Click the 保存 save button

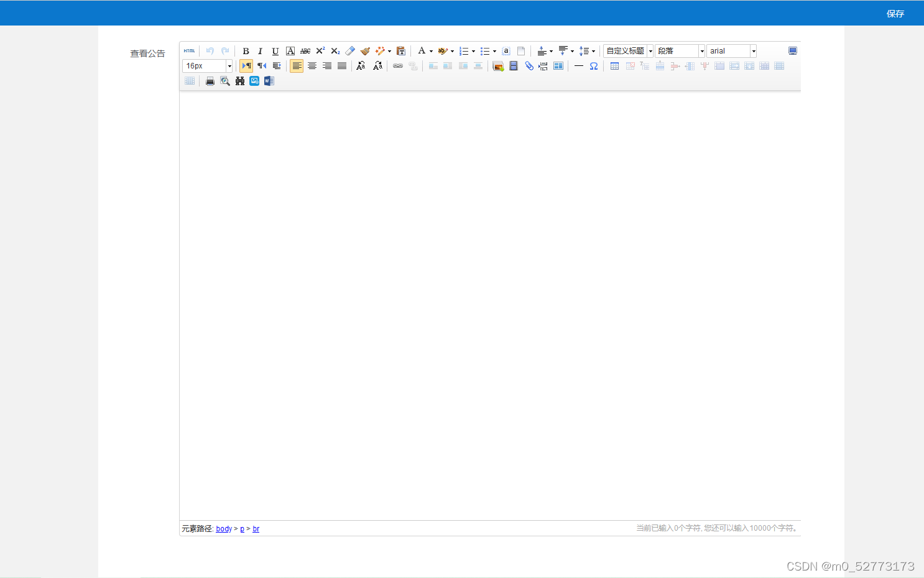pos(895,14)
